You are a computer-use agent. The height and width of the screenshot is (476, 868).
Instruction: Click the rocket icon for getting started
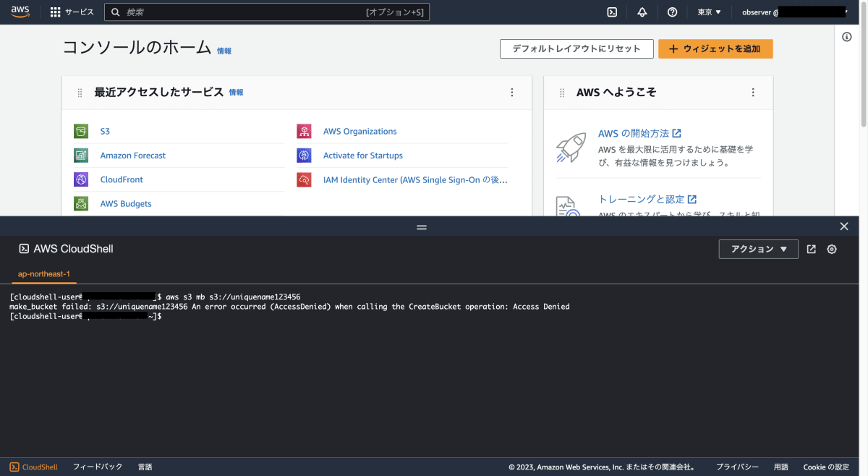pyautogui.click(x=571, y=148)
